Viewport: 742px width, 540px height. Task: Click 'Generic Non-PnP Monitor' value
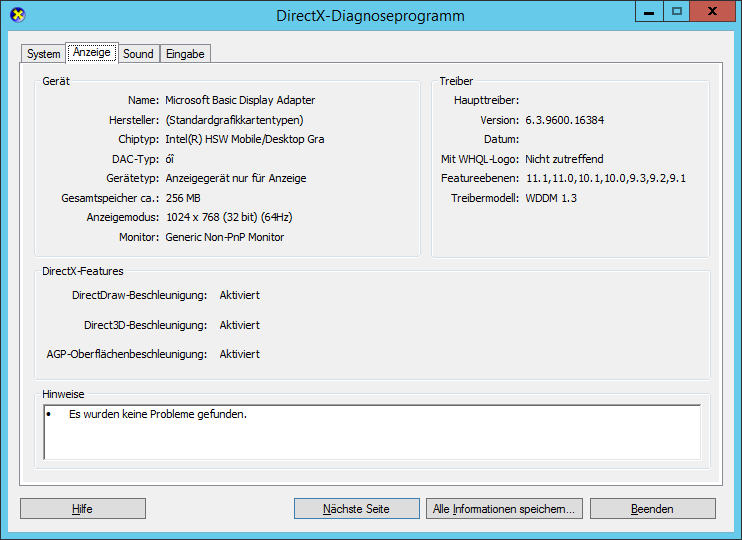point(225,237)
